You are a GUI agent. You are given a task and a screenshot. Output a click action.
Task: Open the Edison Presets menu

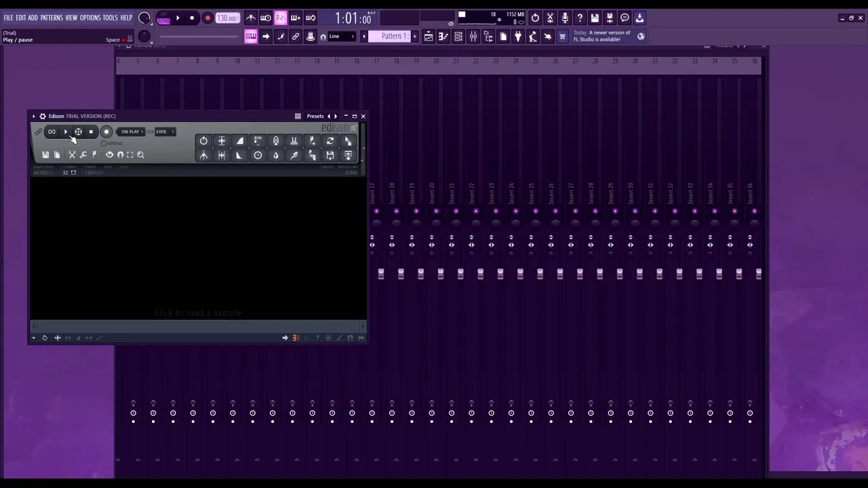point(315,117)
